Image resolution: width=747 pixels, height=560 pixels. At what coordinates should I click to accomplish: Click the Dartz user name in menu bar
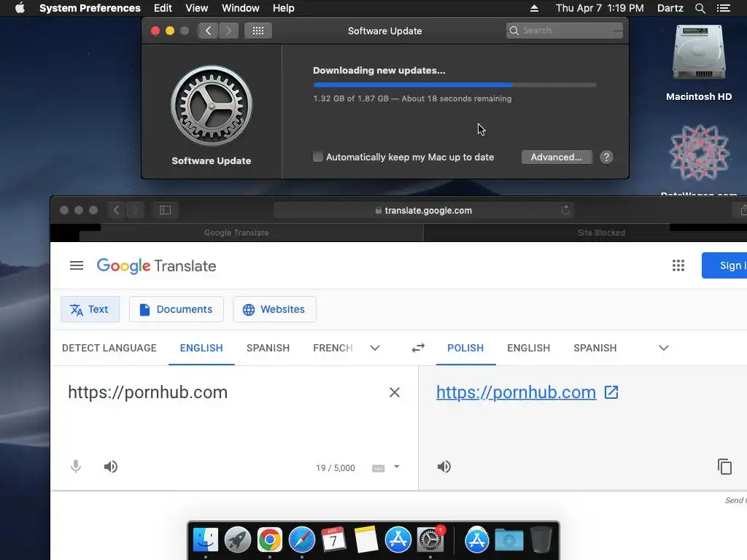670,8
